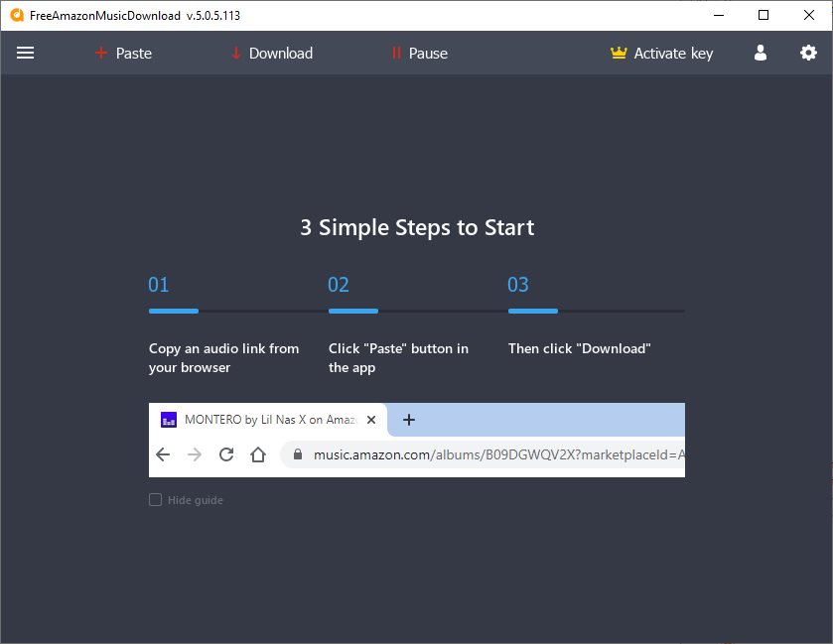The width and height of the screenshot is (833, 644).
Task: Enable the Hide guide checkbox
Action: (155, 499)
